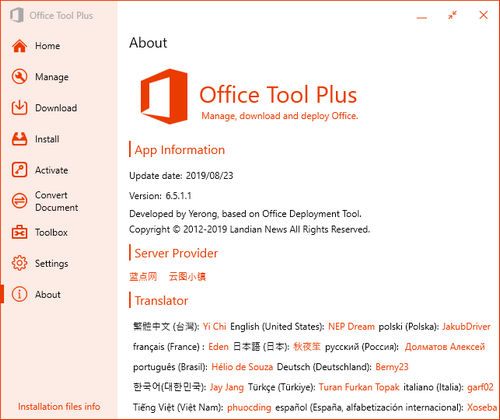The height and width of the screenshot is (420, 500).
Task: Open Convert Document from sidebar
Action: point(57,201)
